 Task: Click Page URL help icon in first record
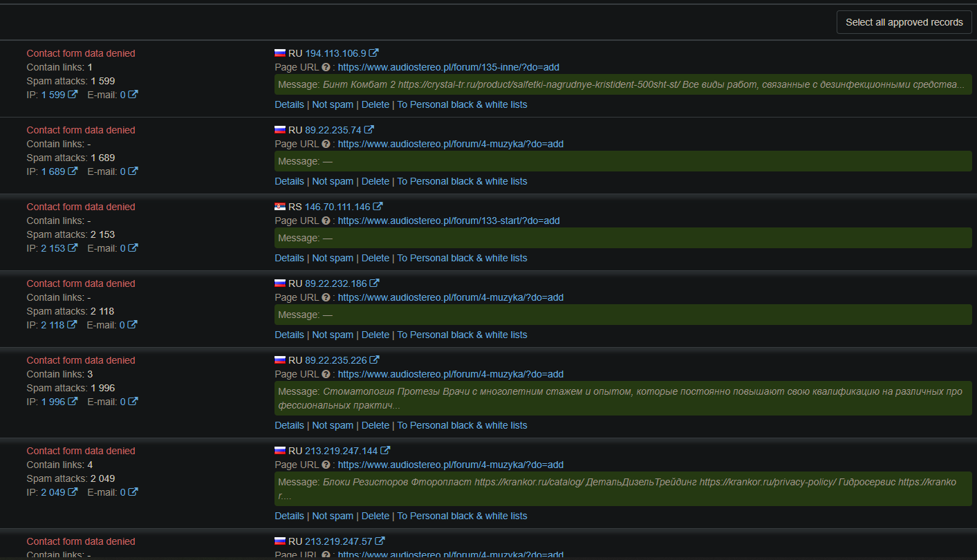pyautogui.click(x=326, y=67)
